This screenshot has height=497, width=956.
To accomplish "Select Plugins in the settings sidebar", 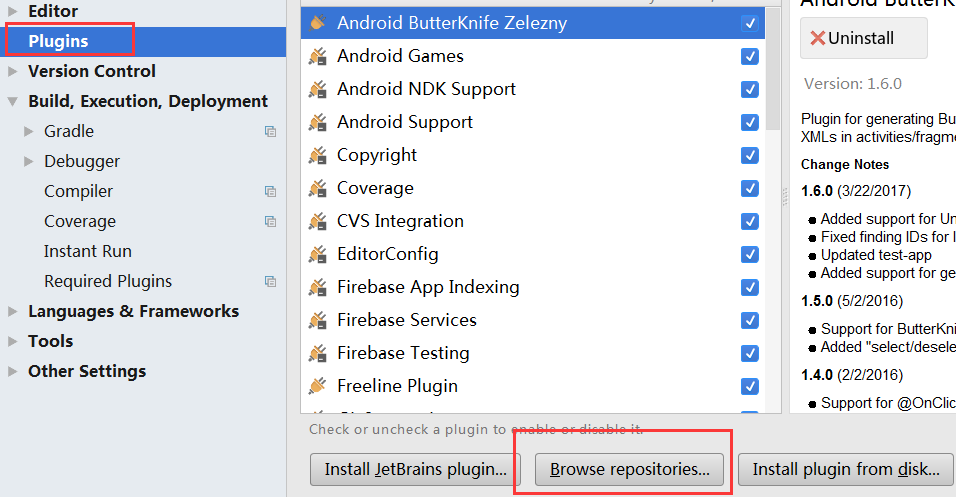I will point(58,41).
